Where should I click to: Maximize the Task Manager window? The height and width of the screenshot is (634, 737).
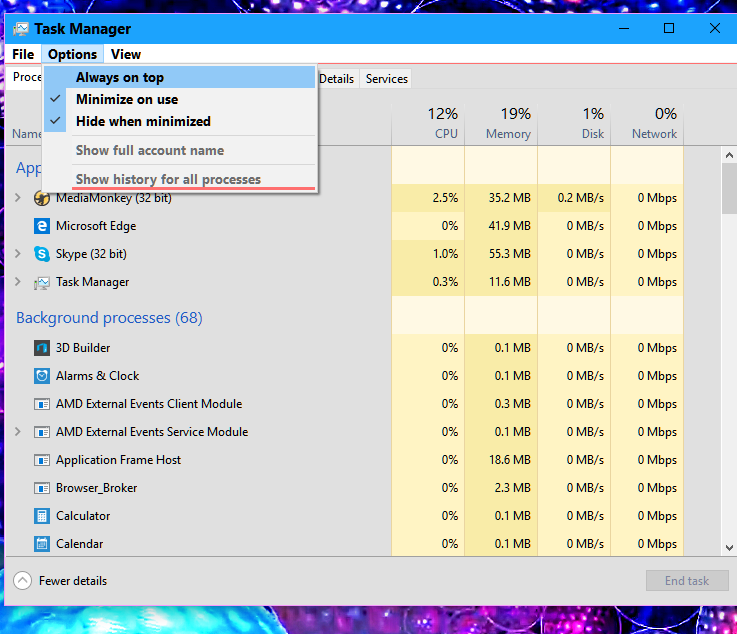(x=669, y=28)
